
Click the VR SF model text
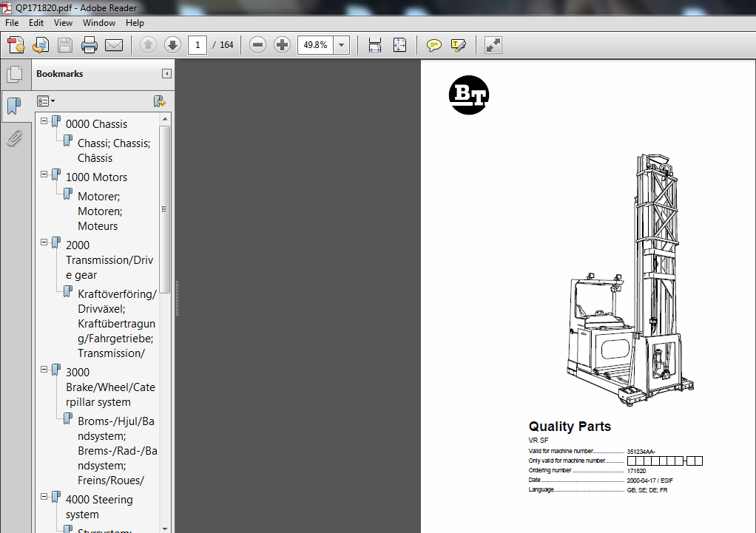click(x=538, y=440)
